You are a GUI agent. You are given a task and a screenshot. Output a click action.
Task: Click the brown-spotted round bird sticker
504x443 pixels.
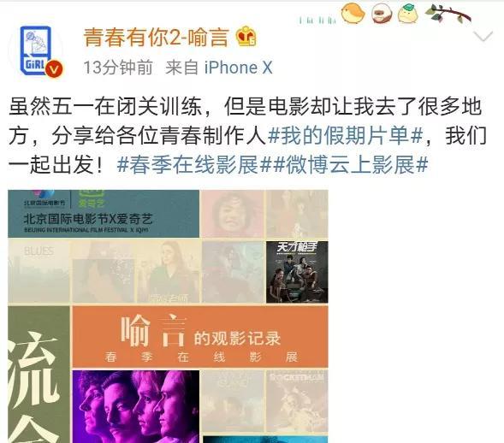(x=382, y=15)
